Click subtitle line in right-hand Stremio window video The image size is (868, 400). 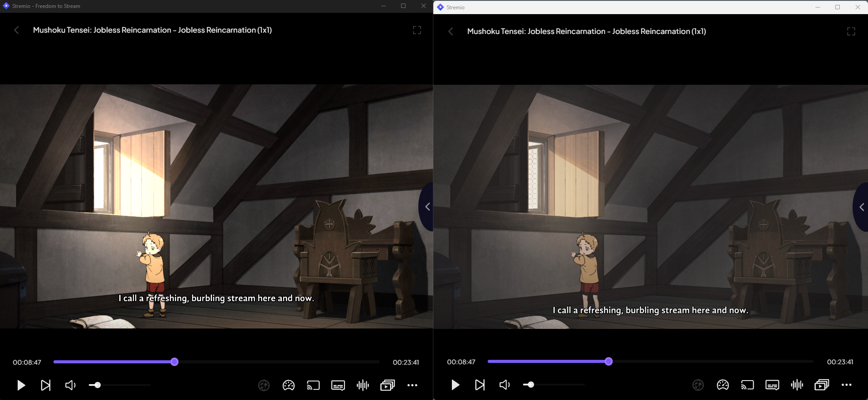point(651,310)
